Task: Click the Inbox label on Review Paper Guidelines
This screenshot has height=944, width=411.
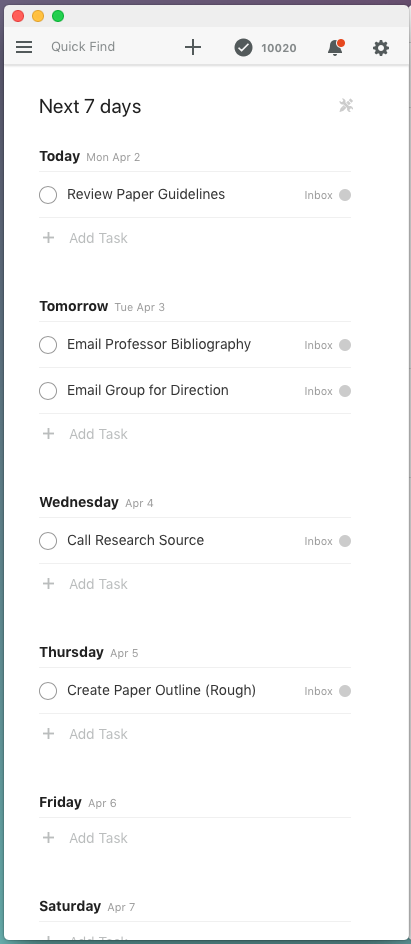Action: click(318, 195)
